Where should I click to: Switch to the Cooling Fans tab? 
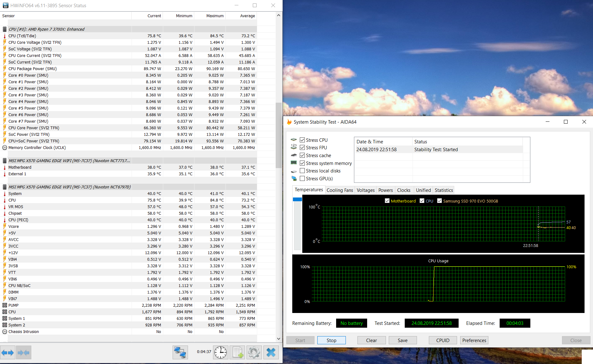point(340,190)
